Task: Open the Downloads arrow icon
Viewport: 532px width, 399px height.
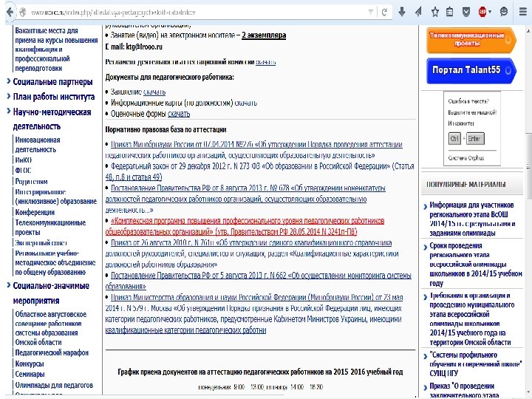Action: click(402, 13)
